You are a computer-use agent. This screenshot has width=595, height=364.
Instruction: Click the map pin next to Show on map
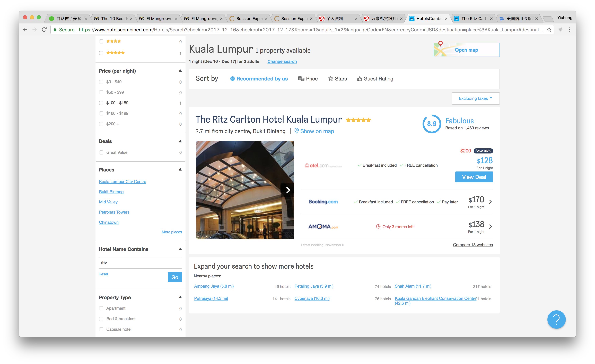[x=296, y=131]
